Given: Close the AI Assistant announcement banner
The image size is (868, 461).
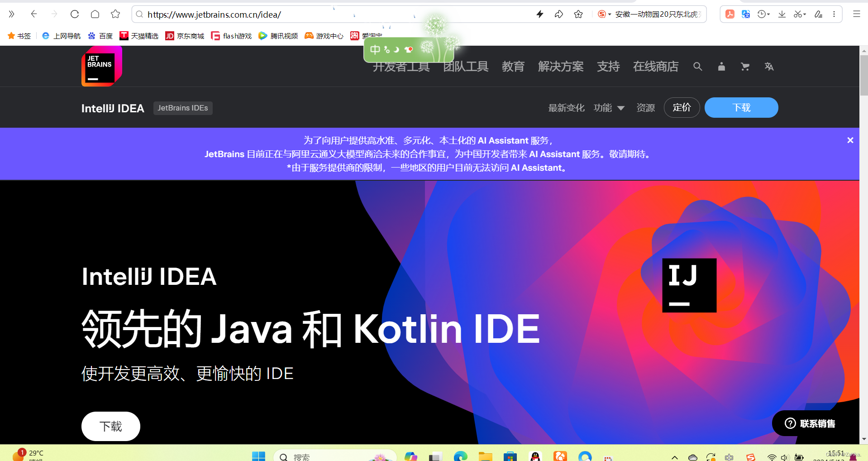Looking at the screenshot, I should tap(850, 140).
